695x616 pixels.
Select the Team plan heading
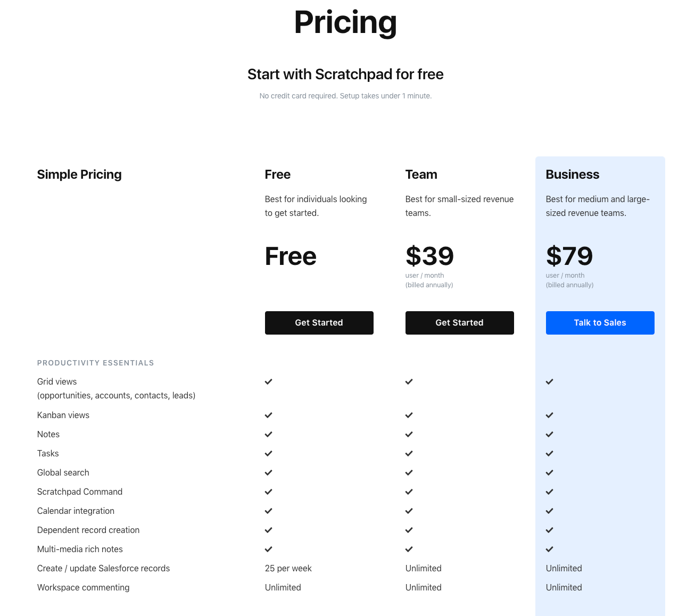[421, 174]
